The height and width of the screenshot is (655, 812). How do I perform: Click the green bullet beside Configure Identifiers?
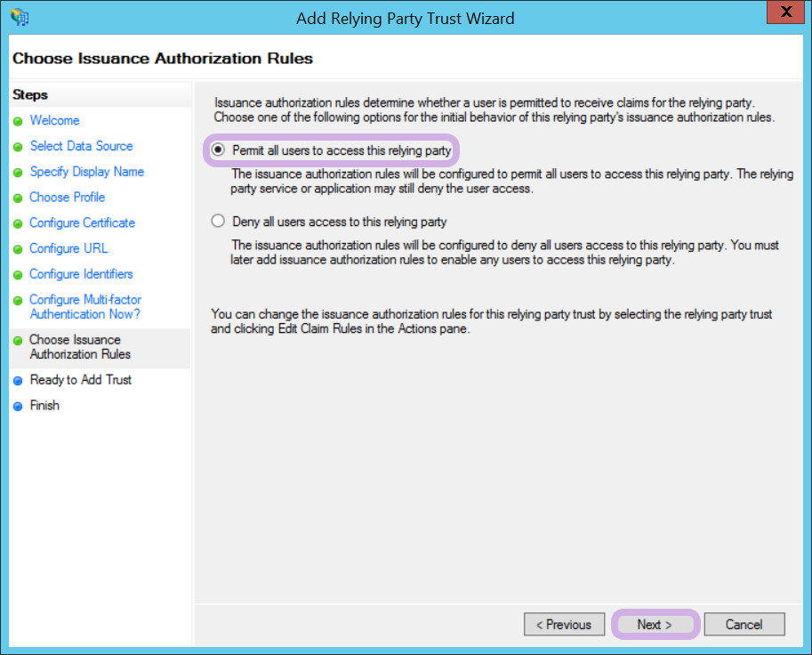click(x=18, y=275)
